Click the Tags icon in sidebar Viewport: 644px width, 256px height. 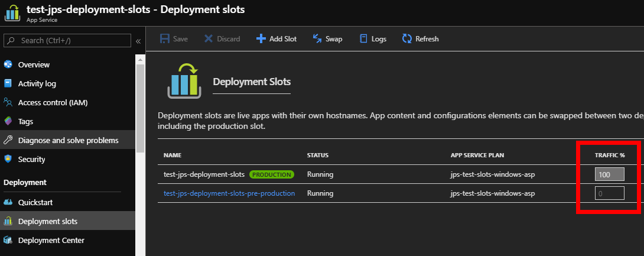pos(8,121)
